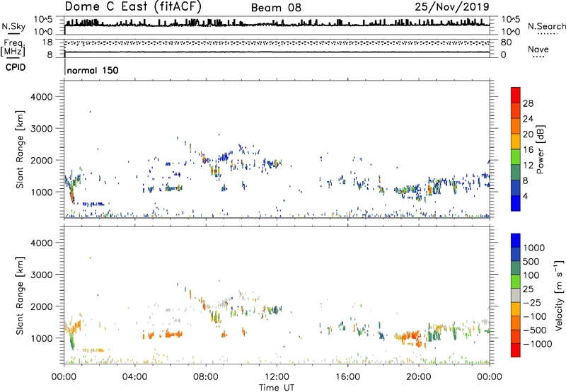Click the 'Time UT' axis title
Screen dimensions: 566x392
[x=277, y=388]
